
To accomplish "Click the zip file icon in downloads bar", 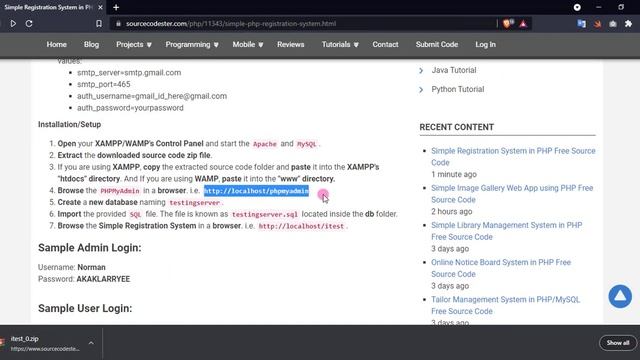I will [2, 342].
